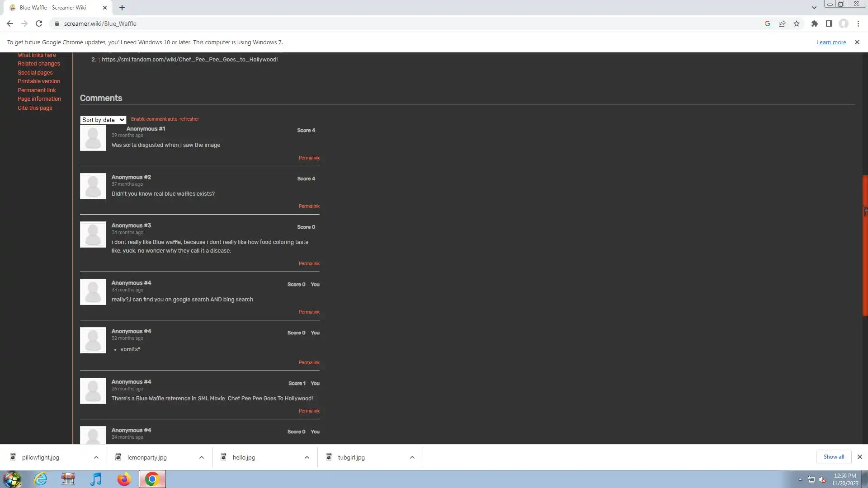Click the Google icon in address bar
The image size is (868, 488).
coord(767,23)
